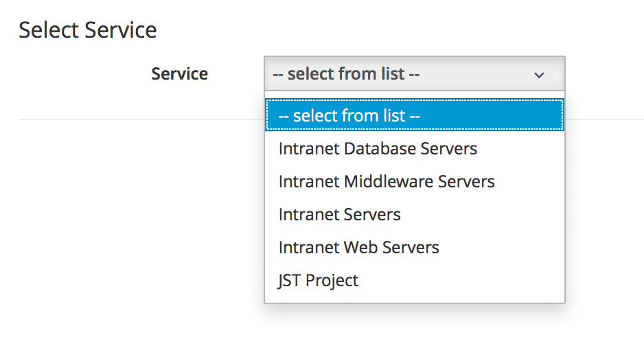Click highlighted "-- select from list --" option
Viewport: 644px width, 337px height.
[x=349, y=116]
